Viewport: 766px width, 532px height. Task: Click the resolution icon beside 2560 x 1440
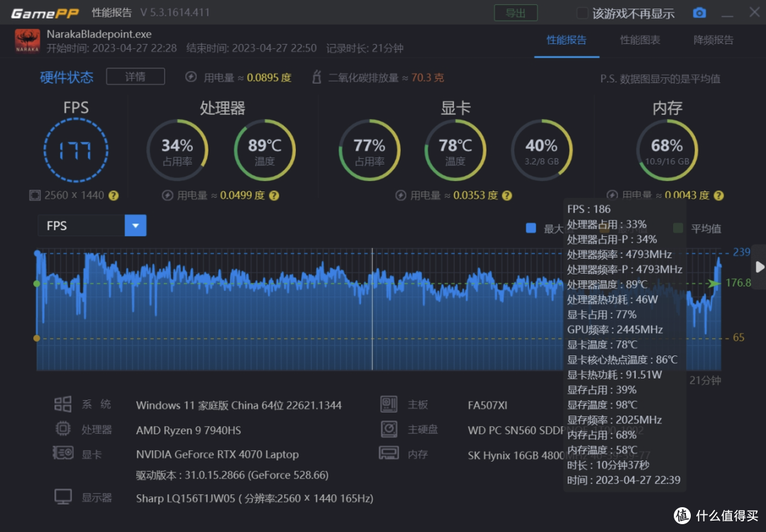35,195
